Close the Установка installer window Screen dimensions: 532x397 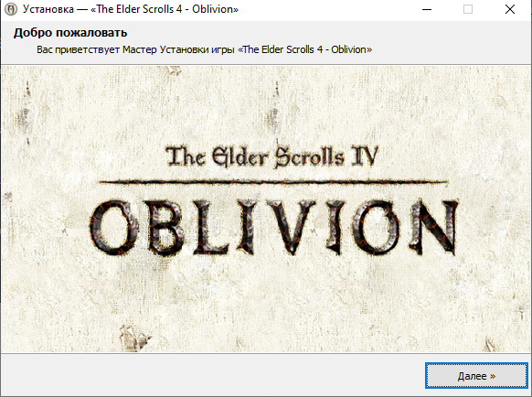(510, 9)
